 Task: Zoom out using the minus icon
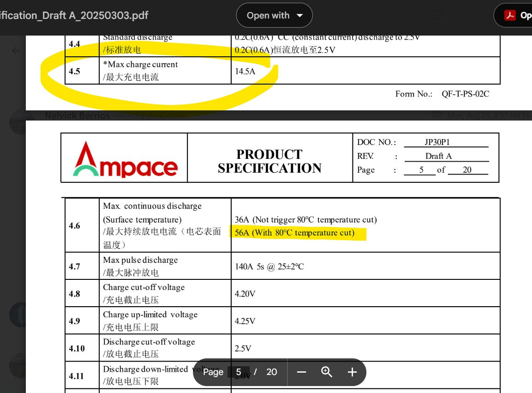coord(302,372)
